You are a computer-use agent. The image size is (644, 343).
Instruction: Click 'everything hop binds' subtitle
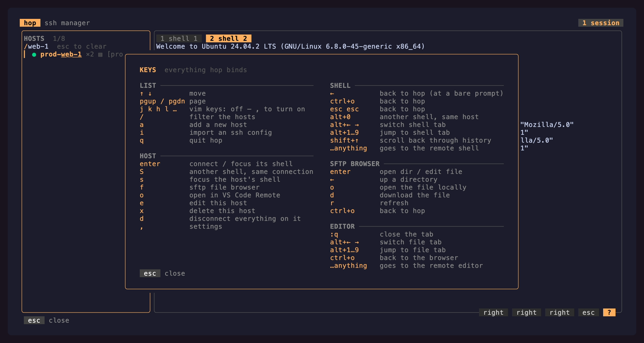[x=206, y=70]
